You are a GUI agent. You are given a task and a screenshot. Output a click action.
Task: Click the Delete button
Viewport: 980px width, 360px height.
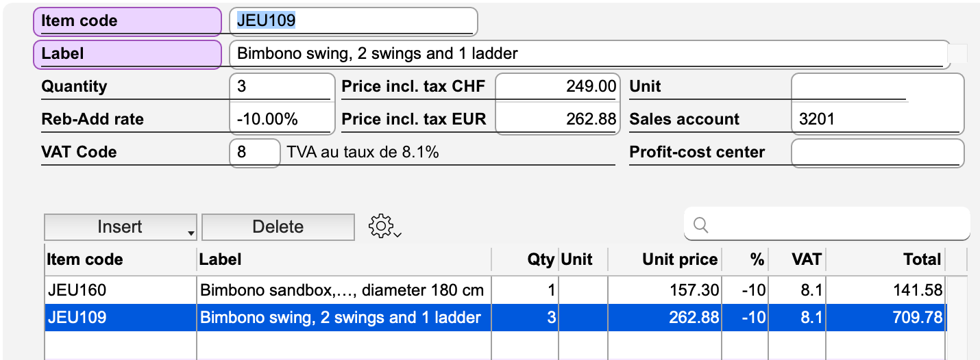click(x=278, y=227)
